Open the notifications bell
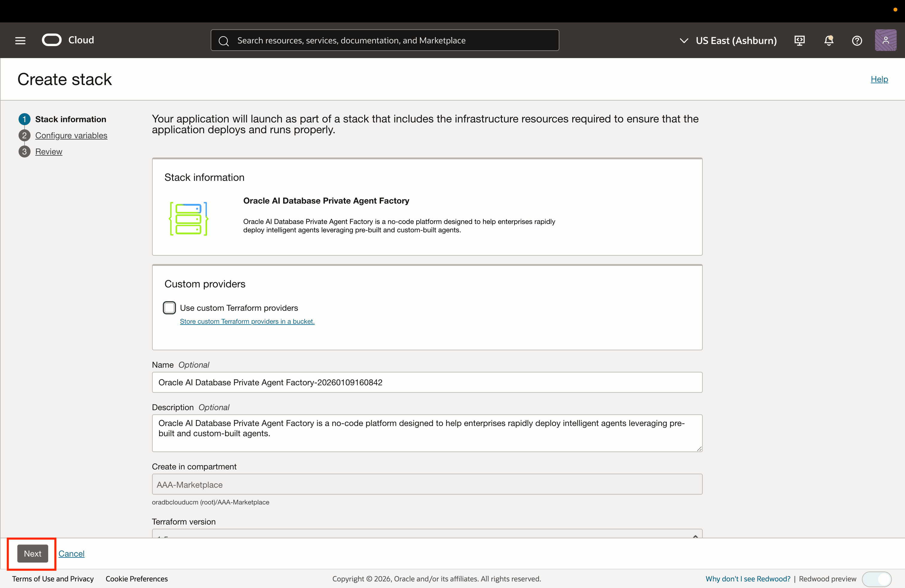905x588 pixels. (829, 40)
